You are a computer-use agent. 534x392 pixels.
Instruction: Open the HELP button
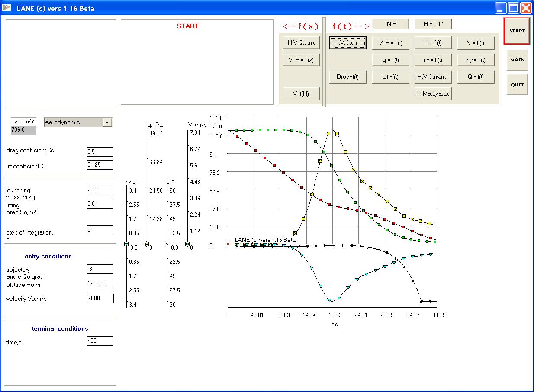[x=433, y=24]
